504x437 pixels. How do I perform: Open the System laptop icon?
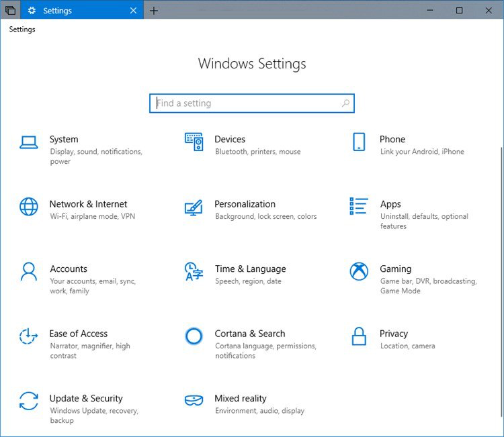[x=29, y=142]
